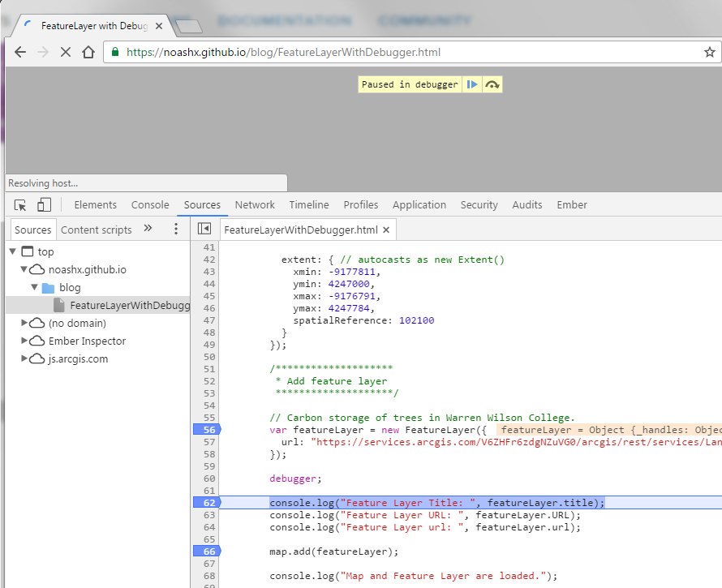The image size is (722, 588).
Task: Click the Paused in debugger label
Action: pyautogui.click(x=410, y=84)
